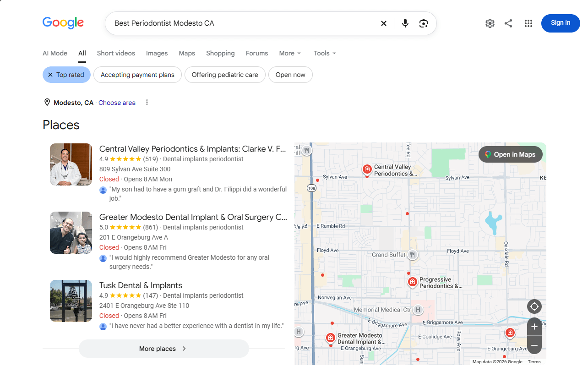Switch to AI Mode tab

click(x=55, y=53)
